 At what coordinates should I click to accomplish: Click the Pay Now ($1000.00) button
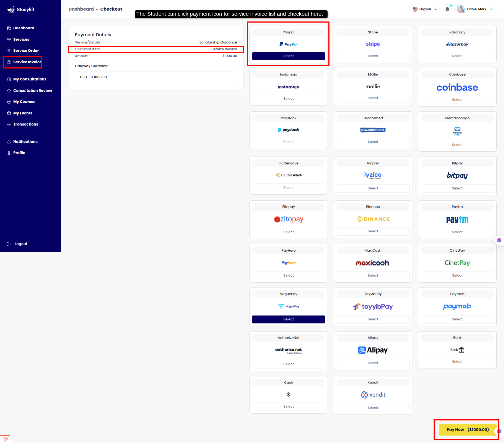(x=468, y=430)
